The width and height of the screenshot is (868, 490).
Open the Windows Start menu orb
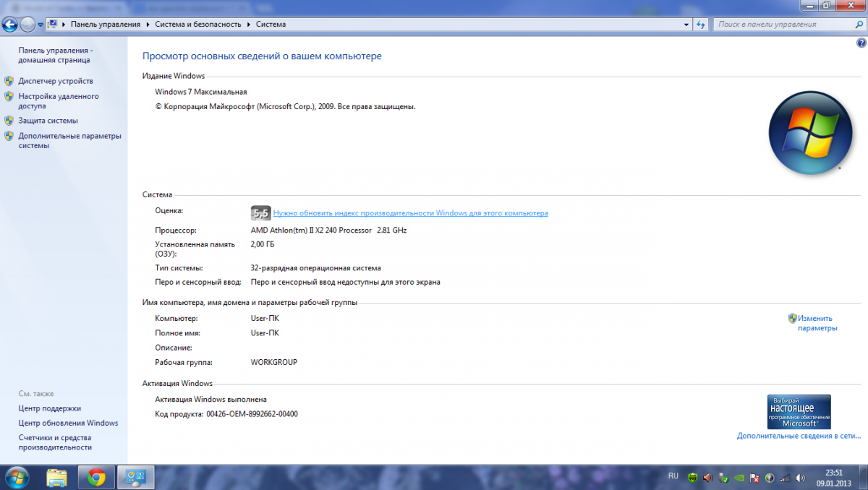(x=17, y=477)
